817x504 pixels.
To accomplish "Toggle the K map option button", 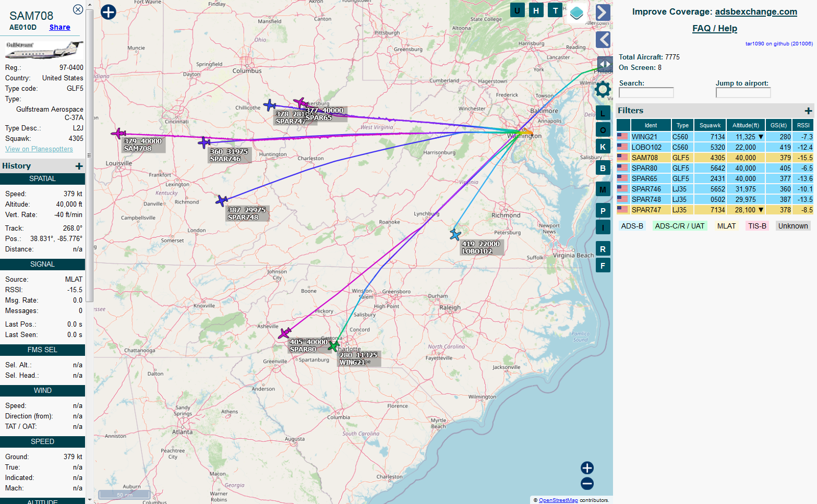I will 603,147.
